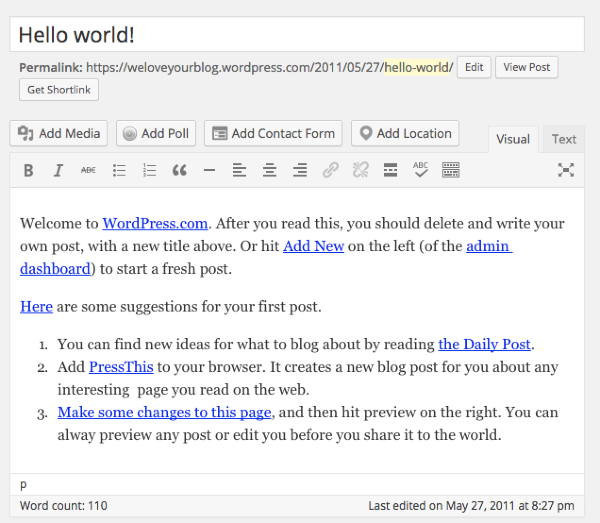
Task: Toggle the extra toolbar row
Action: click(451, 170)
